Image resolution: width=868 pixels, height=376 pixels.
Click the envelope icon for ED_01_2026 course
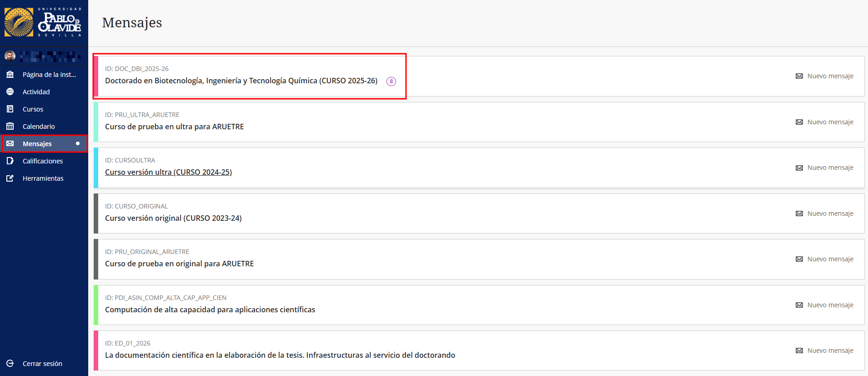click(x=799, y=351)
